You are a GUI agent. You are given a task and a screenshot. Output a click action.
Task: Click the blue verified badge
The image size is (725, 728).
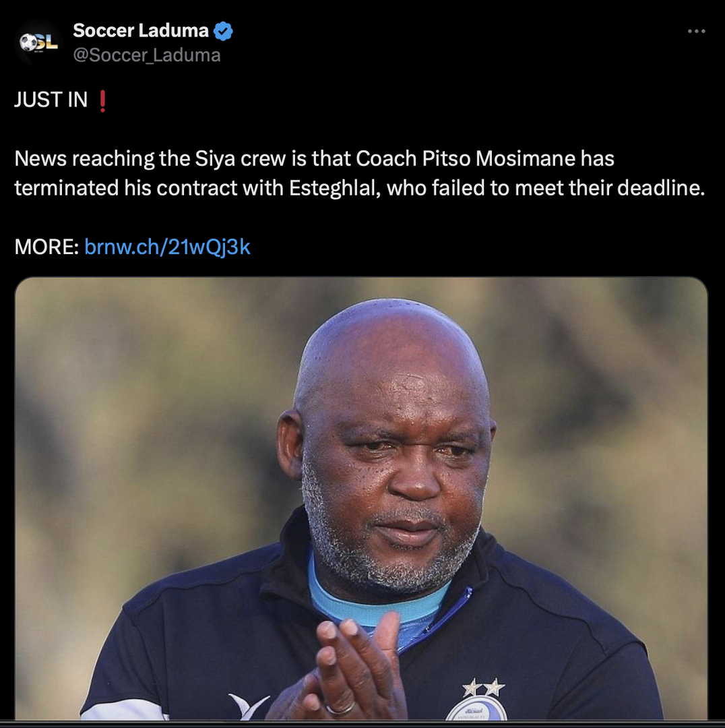pos(224,31)
